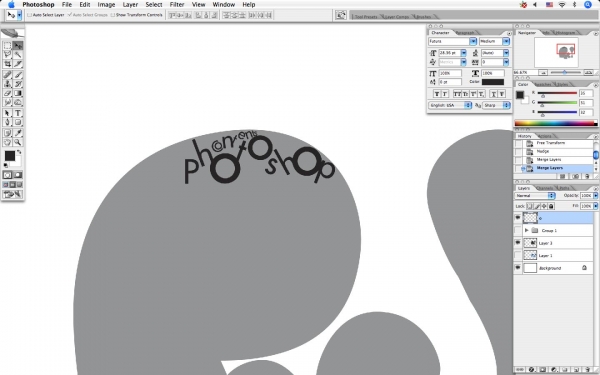Click the Wi-Fi status icon
Viewport: 600px width, 375px height.
click(x=562, y=5)
